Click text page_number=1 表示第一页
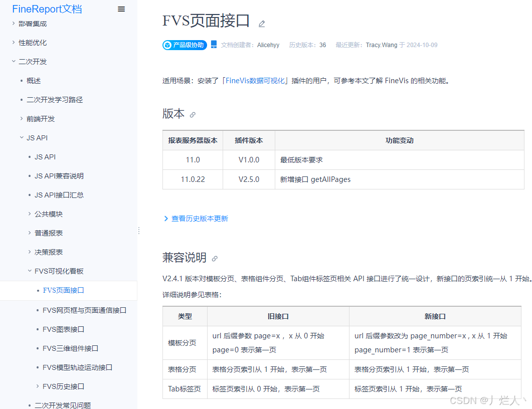 [401, 350]
